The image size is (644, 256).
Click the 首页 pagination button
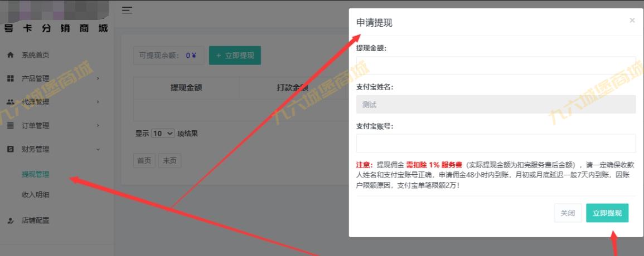click(x=144, y=161)
